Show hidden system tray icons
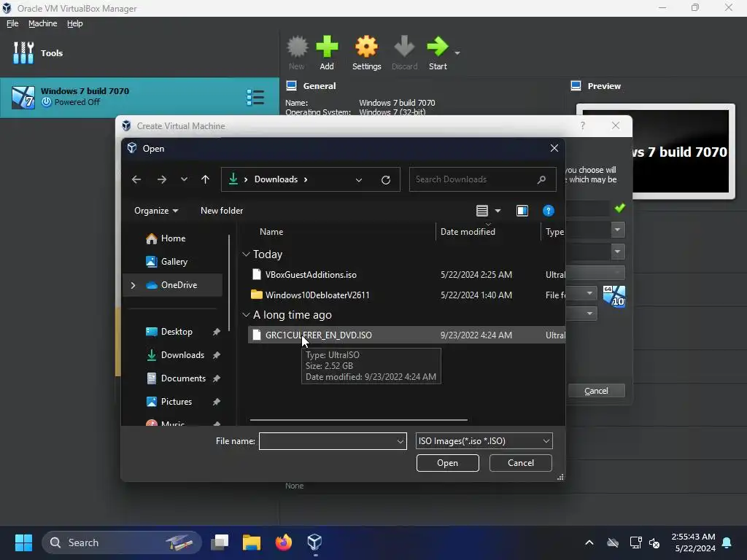The image size is (747, 560). tap(589, 542)
